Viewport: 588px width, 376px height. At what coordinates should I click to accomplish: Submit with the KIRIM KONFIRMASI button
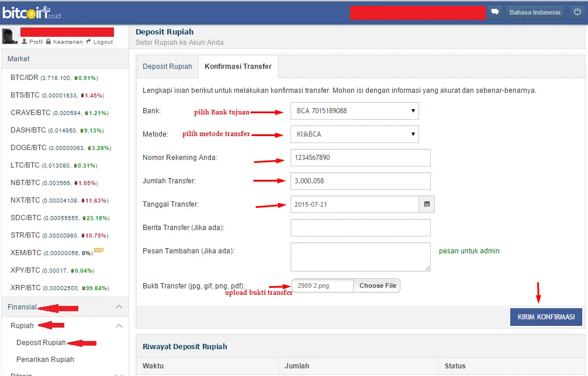point(546,317)
